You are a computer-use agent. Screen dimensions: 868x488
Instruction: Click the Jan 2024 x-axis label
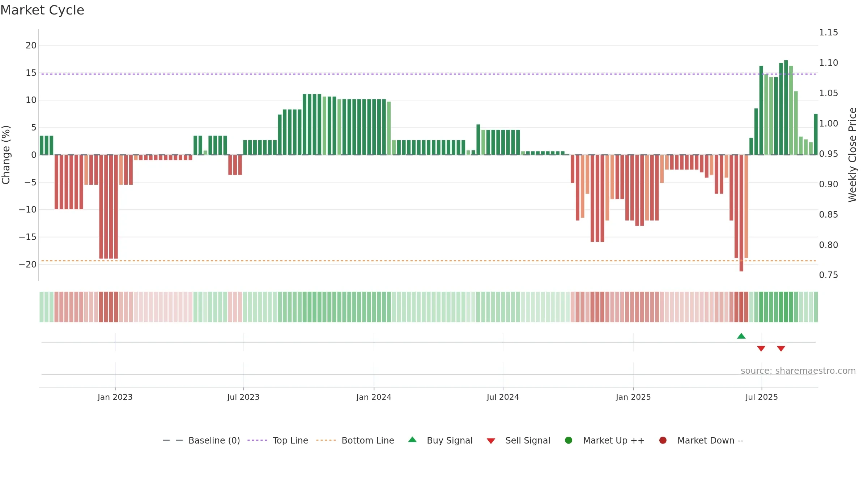374,397
